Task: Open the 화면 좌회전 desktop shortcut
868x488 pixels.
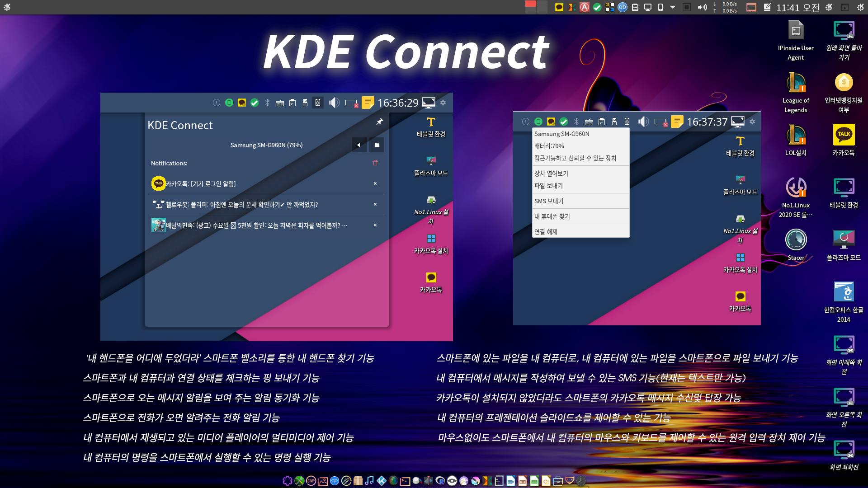Action: (844, 455)
